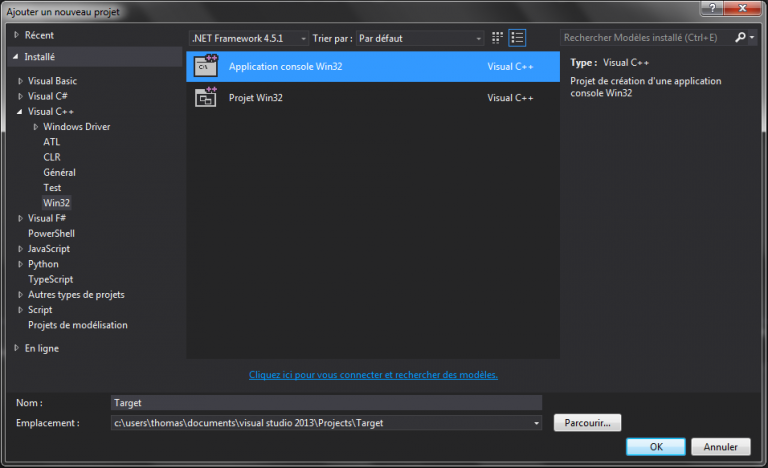Select CLR under Visual C++
768x468 pixels.
(x=52, y=157)
